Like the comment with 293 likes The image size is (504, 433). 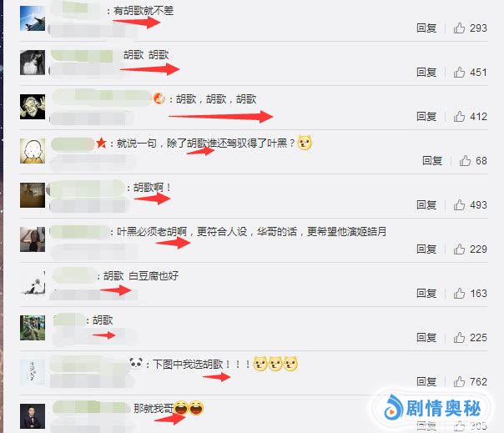click(459, 28)
